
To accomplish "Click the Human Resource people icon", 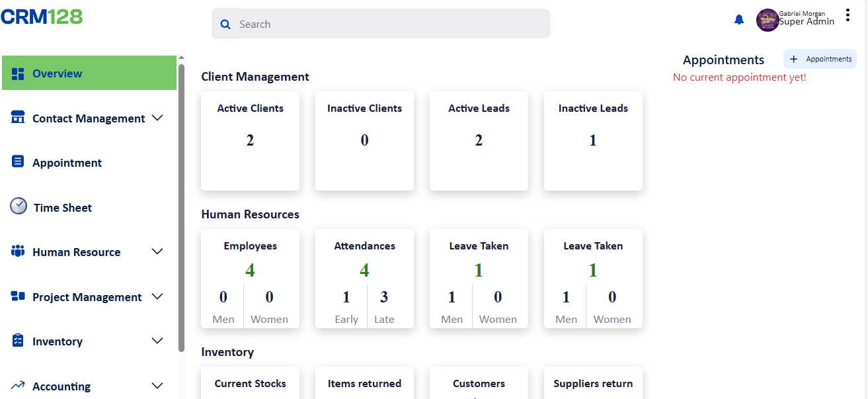I will 18,251.
